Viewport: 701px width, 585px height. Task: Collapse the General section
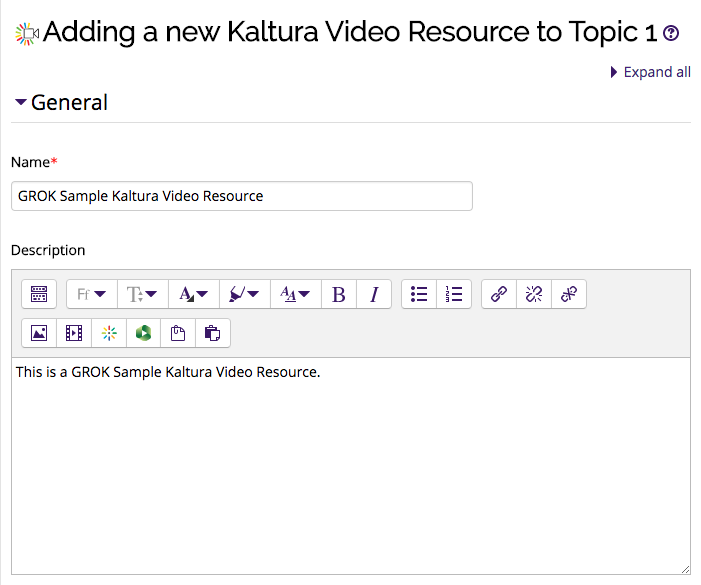[x=62, y=102]
